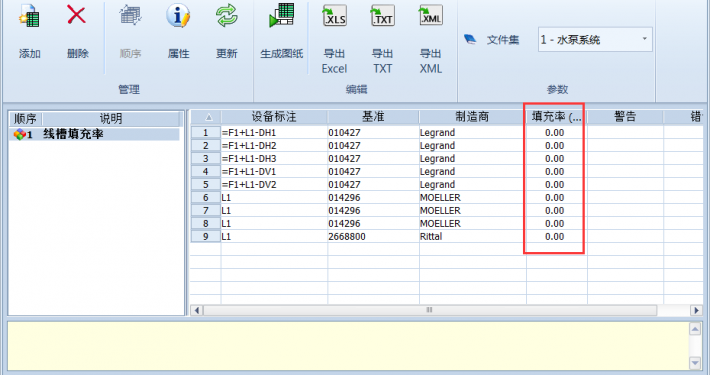The width and height of the screenshot is (710, 375).
Task: Click Legrand cell in row 1
Action: pos(472,133)
